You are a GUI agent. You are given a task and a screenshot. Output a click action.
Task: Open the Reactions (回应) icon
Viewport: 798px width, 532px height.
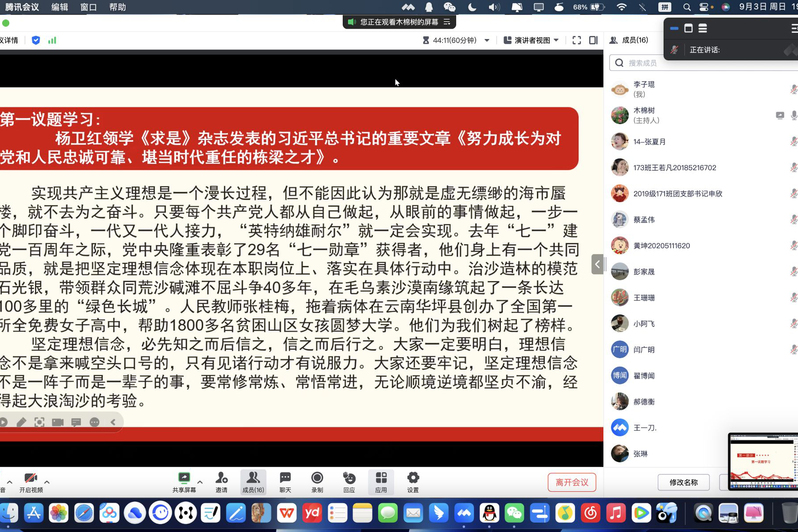tap(349, 482)
